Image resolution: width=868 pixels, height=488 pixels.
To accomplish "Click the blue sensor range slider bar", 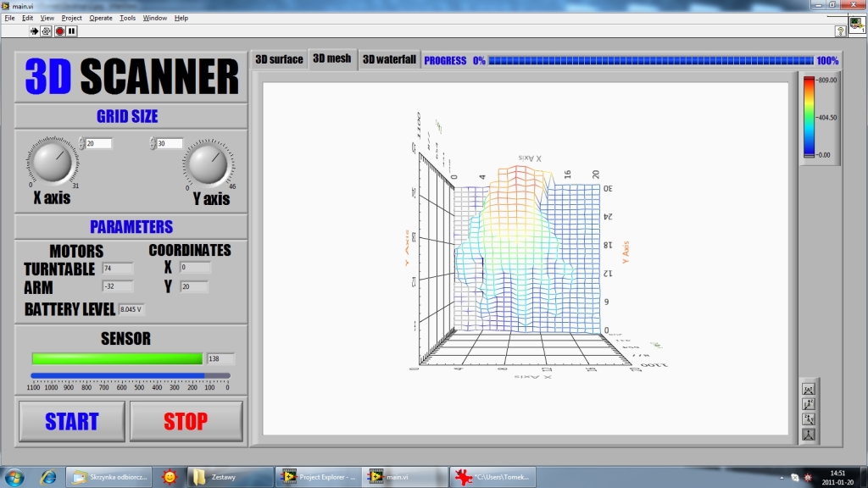I will pos(131,375).
